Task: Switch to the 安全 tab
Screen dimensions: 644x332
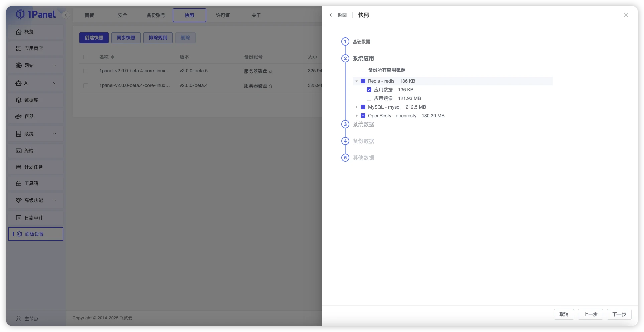Action: click(122, 15)
